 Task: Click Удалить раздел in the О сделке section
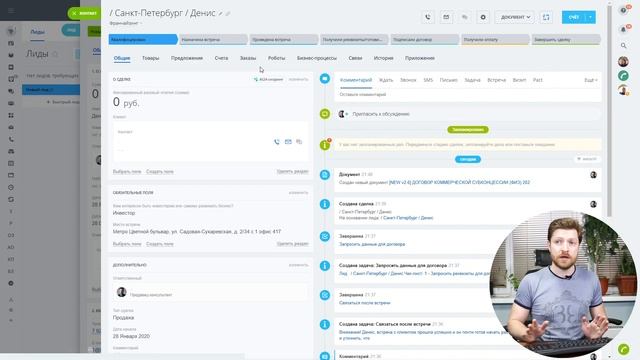coord(293,171)
